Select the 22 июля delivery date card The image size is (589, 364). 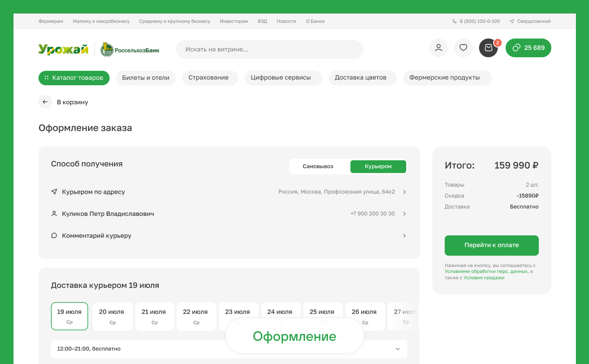[196, 316]
